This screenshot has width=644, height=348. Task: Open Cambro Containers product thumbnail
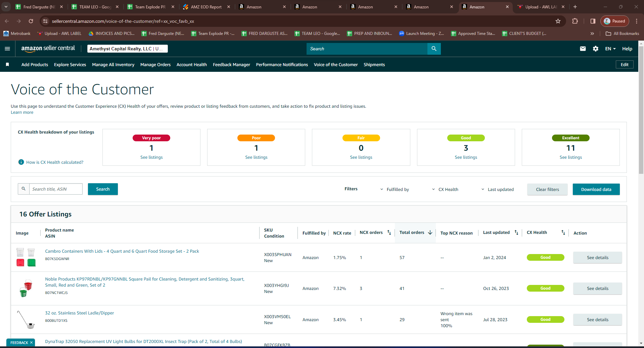[26, 257]
